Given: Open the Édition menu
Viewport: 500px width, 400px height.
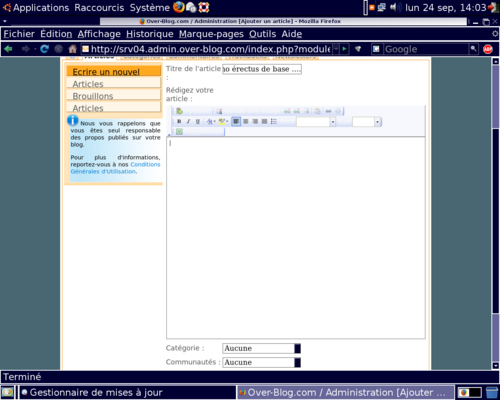Looking at the screenshot, I should pyautogui.click(x=56, y=34).
